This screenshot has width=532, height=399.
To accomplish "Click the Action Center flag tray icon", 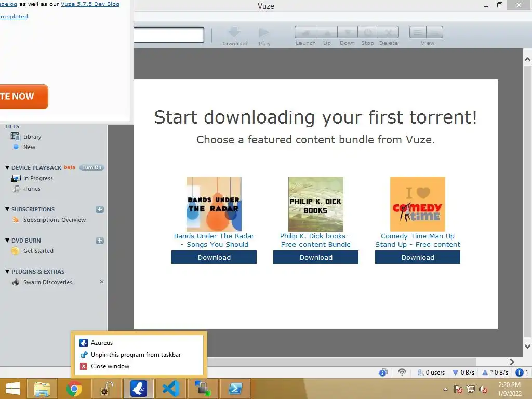I will 458,389.
